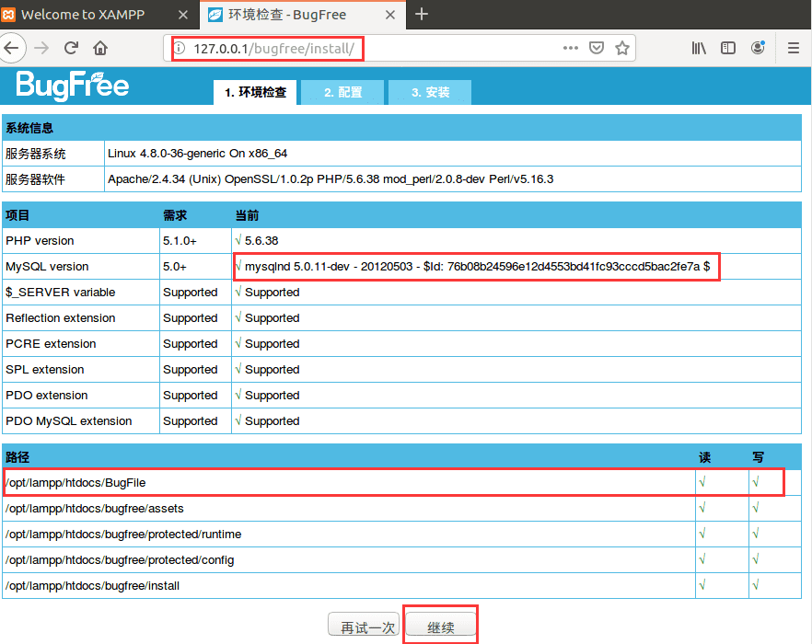Click the /opt/lampp/htdocs/BugFile path
The height and width of the screenshot is (644, 812).
(75, 483)
